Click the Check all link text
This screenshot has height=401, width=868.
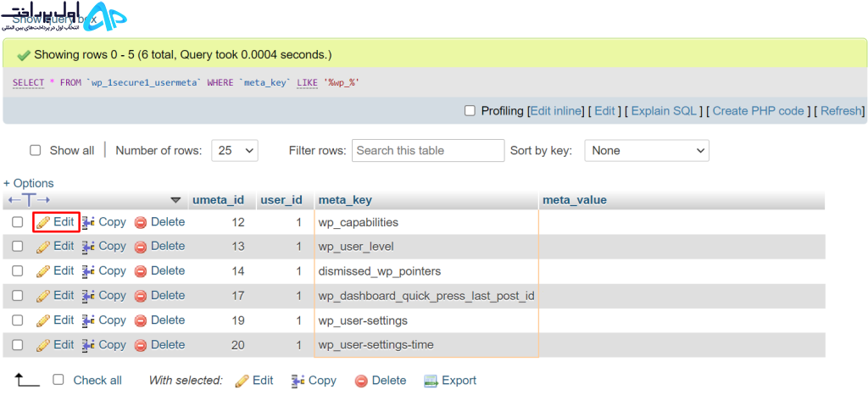(97, 381)
